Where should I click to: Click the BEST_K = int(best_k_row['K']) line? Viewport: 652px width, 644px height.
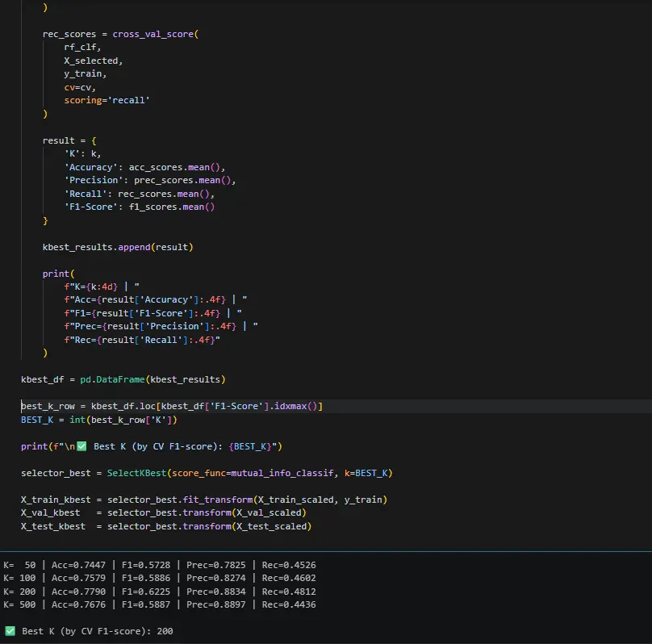pyautogui.click(x=99, y=420)
